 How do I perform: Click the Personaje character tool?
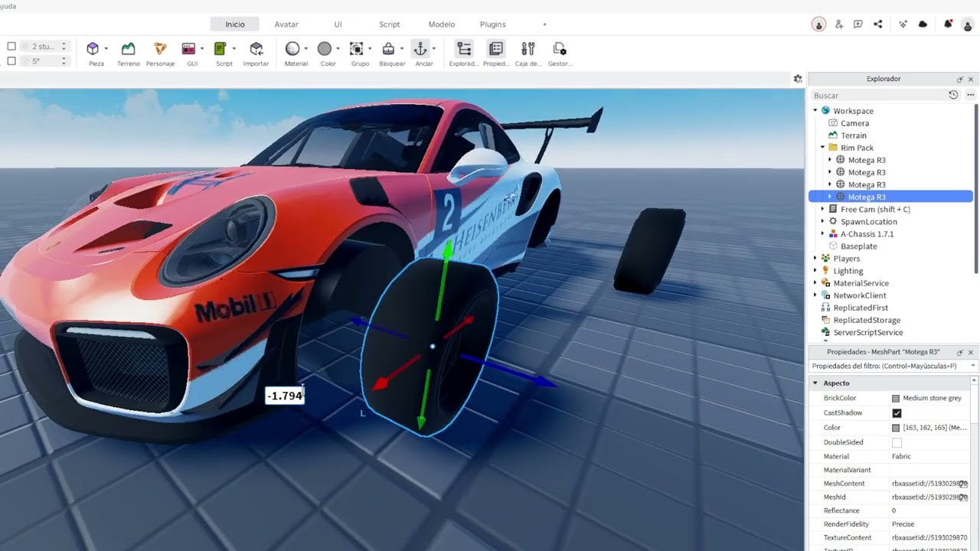[x=160, y=49]
